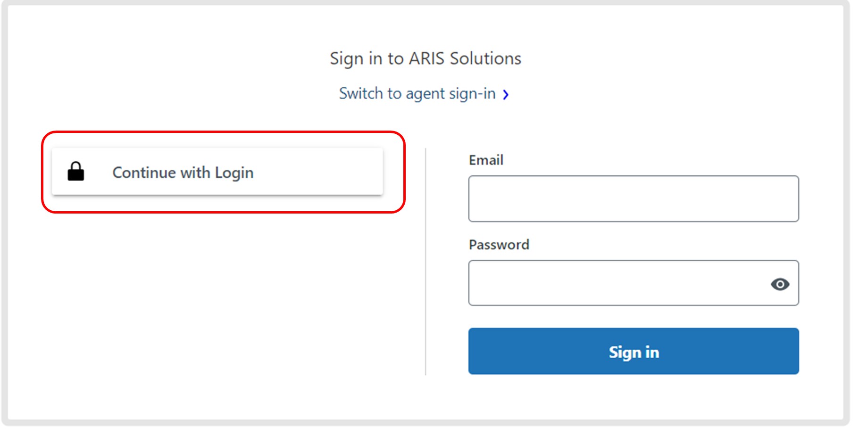Screen dimensions: 868x445
Task: Click inside the Password input field
Action: coord(613,283)
